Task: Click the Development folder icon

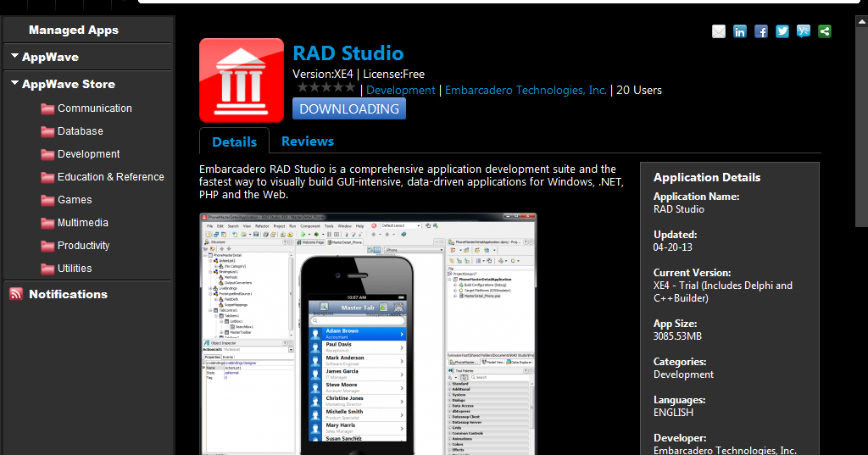Action: tap(47, 154)
